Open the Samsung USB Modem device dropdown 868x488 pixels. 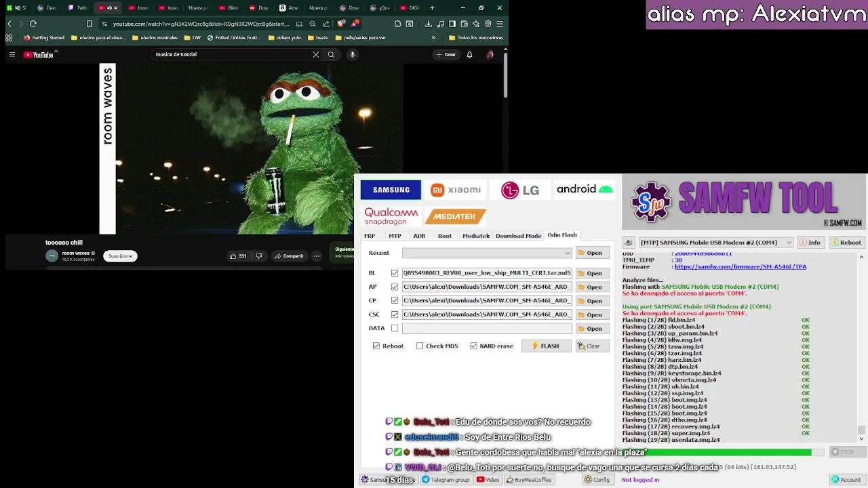tap(716, 242)
